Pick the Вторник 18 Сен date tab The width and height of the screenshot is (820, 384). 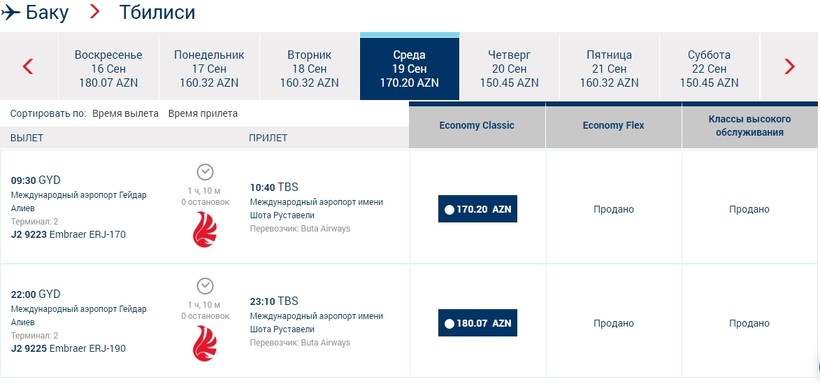tap(309, 66)
